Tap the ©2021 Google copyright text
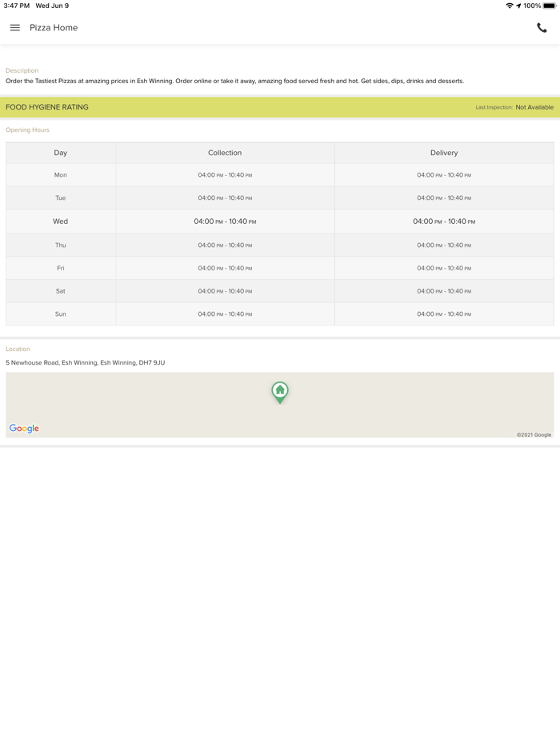The image size is (560, 747). 534,435
